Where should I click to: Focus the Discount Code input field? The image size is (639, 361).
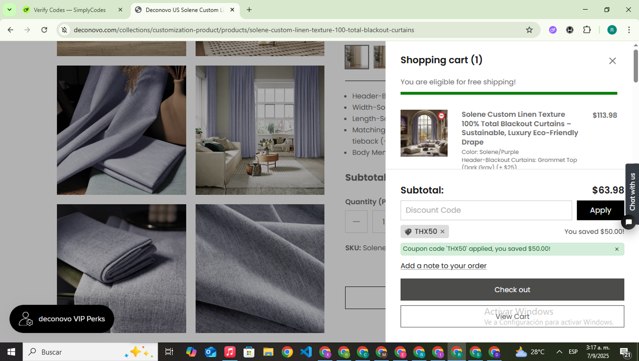[486, 210]
